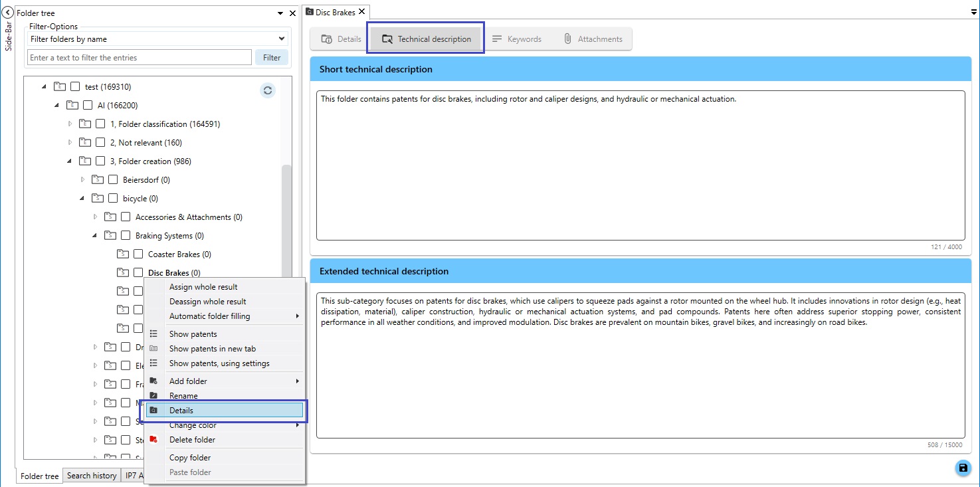The width and height of the screenshot is (980, 487).
Task: Click the folder icon beside Coaster Brakes
Action: (123, 254)
